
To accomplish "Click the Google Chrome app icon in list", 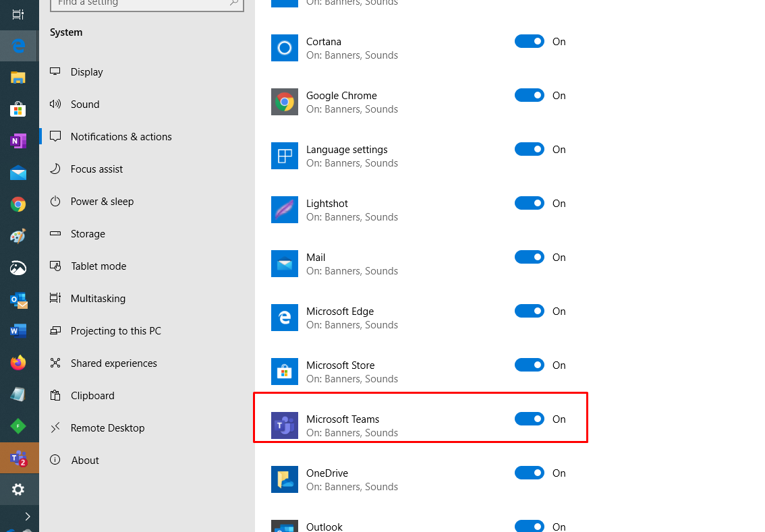I will [x=285, y=102].
